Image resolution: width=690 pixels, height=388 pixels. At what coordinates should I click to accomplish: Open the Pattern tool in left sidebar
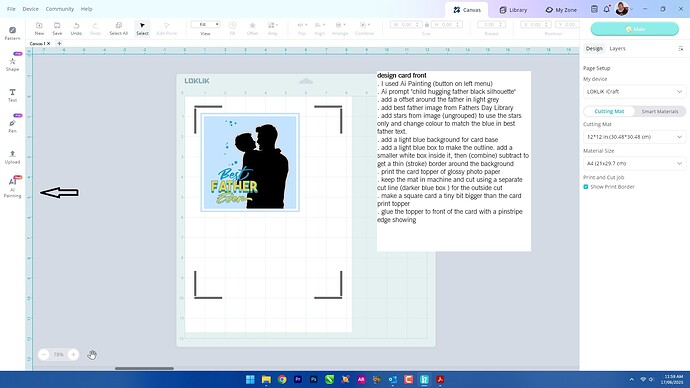pyautogui.click(x=12, y=33)
